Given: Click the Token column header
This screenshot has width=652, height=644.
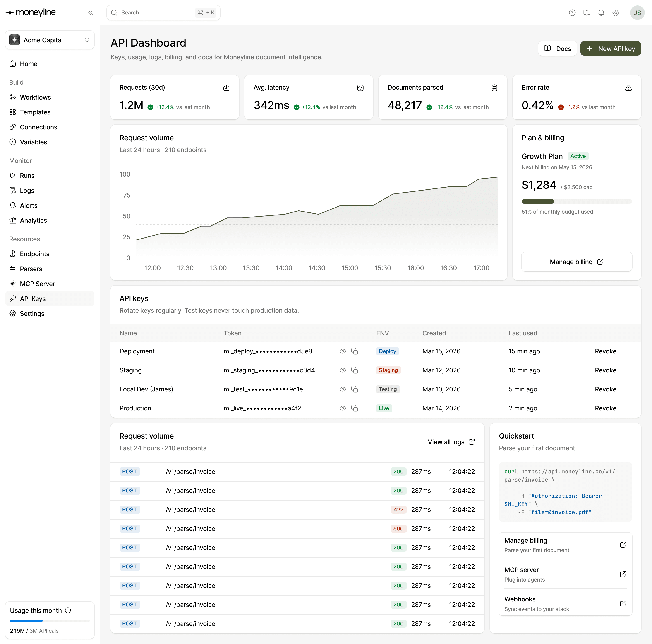Looking at the screenshot, I should click(x=233, y=333).
